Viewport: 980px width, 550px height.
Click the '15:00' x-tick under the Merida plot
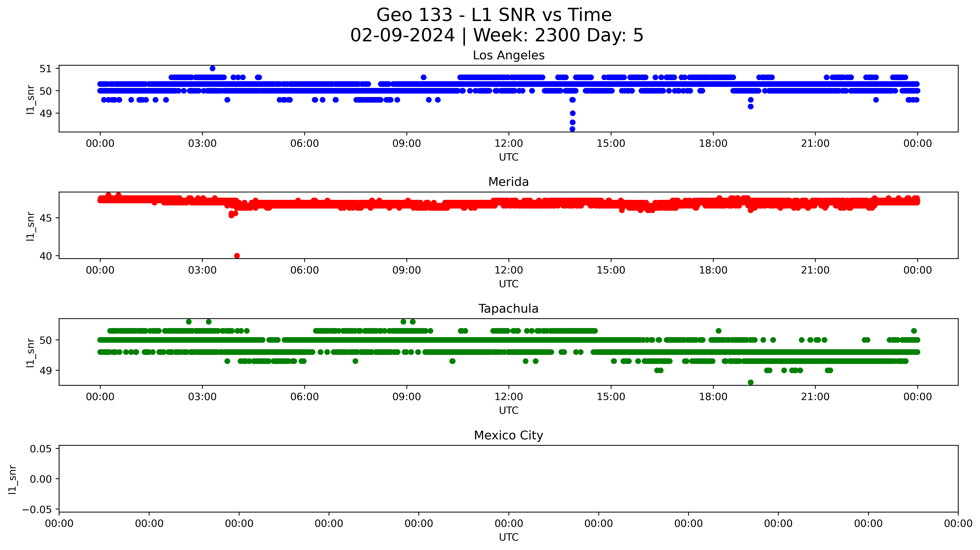(611, 270)
